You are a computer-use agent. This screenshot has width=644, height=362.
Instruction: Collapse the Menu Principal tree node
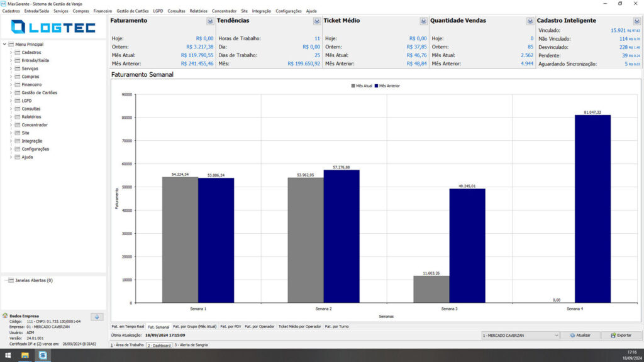[x=4, y=45]
